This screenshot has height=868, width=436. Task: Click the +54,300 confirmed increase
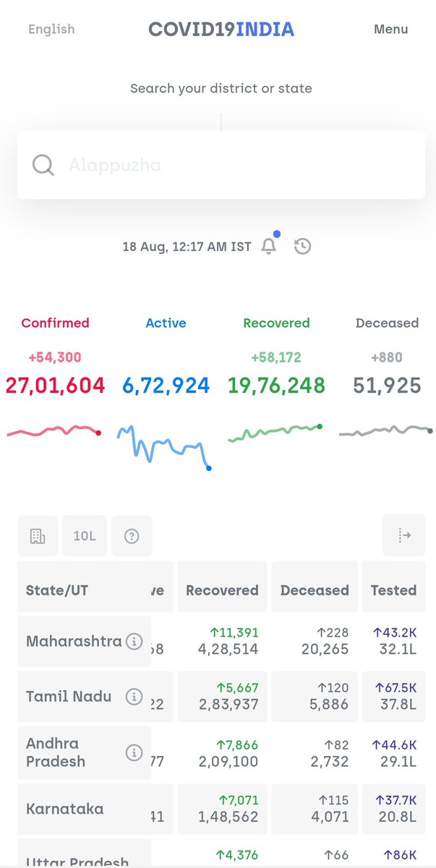click(x=55, y=357)
